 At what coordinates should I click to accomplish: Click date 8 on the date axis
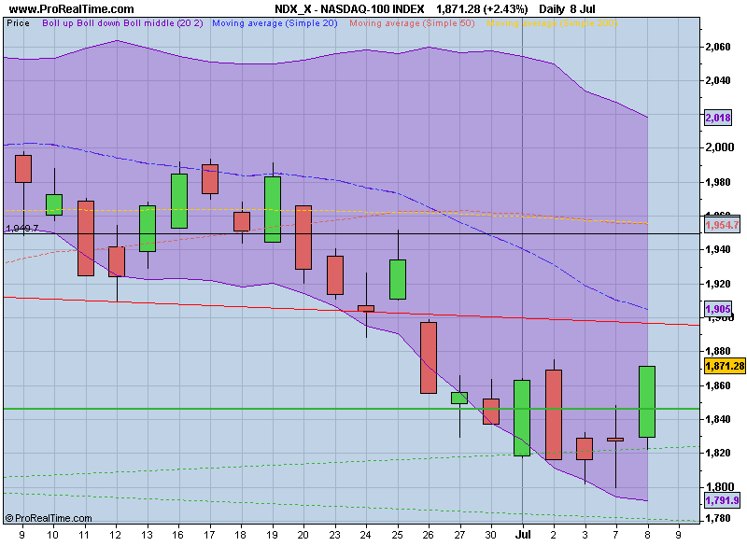pos(647,535)
